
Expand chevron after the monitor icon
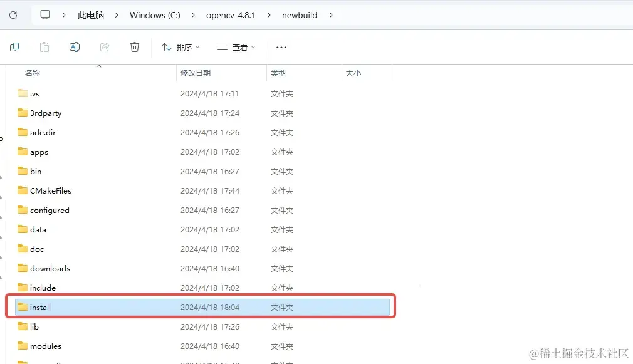[64, 15]
